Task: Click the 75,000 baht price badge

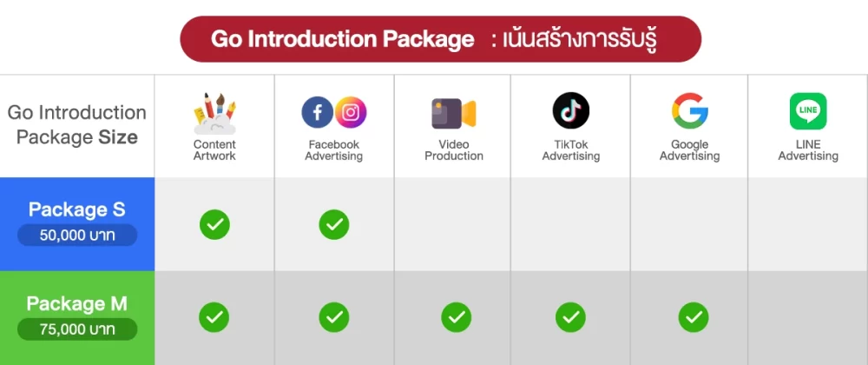Action: [x=77, y=329]
